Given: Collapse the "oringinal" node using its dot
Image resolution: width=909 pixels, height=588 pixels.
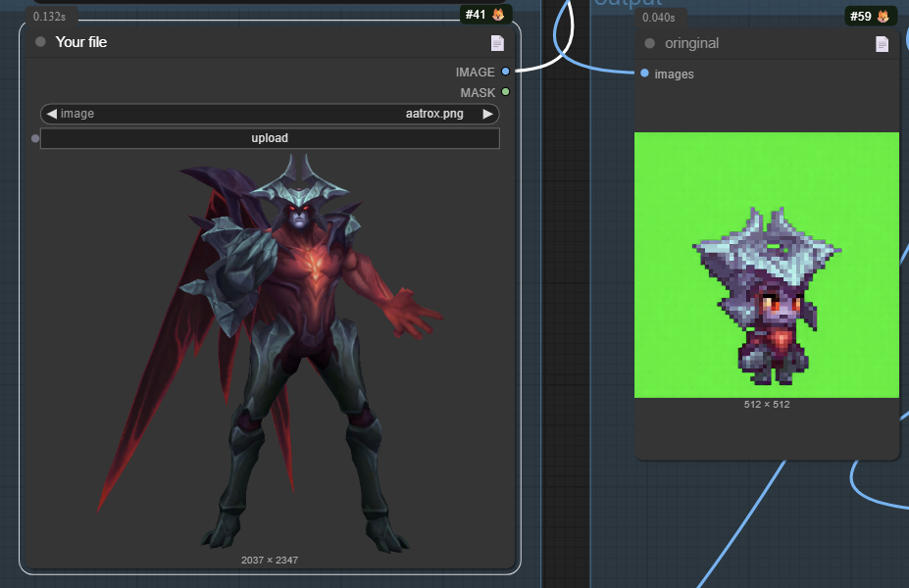Looking at the screenshot, I should [649, 43].
